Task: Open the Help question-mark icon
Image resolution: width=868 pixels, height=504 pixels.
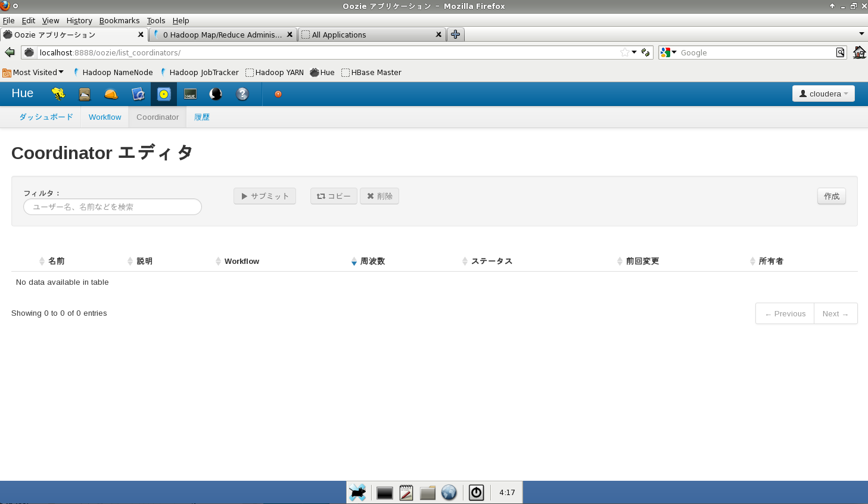Action: pos(242,94)
